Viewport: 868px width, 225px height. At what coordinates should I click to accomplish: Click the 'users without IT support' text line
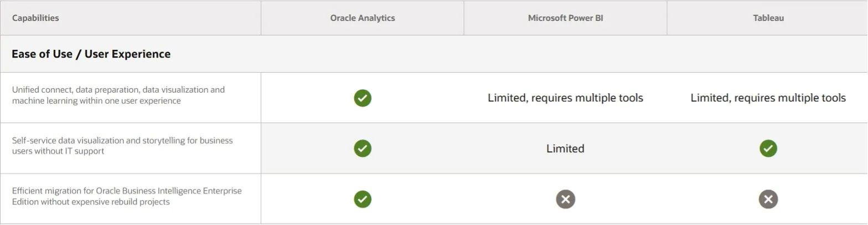(58, 151)
